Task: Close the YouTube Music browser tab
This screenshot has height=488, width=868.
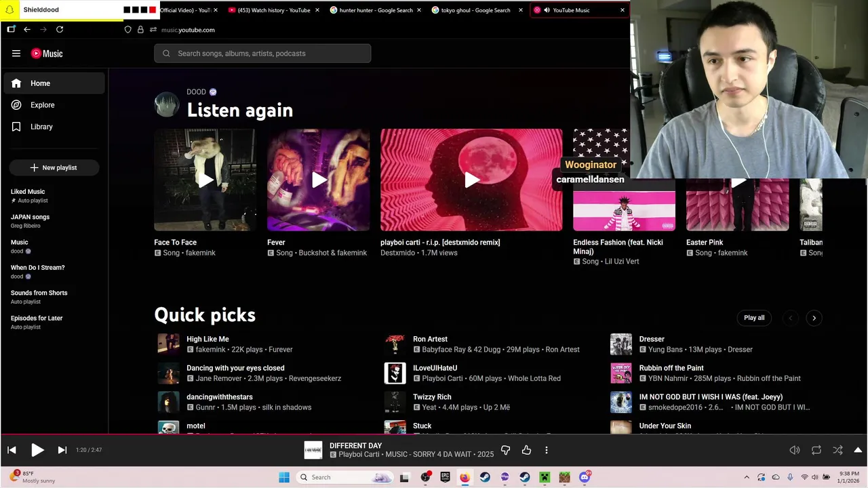Action: 623,10
